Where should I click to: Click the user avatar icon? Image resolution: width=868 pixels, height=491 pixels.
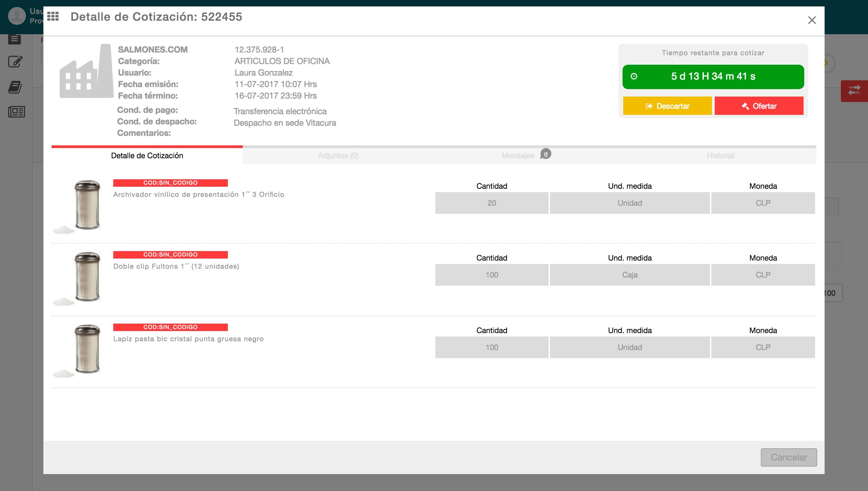pos(17,16)
